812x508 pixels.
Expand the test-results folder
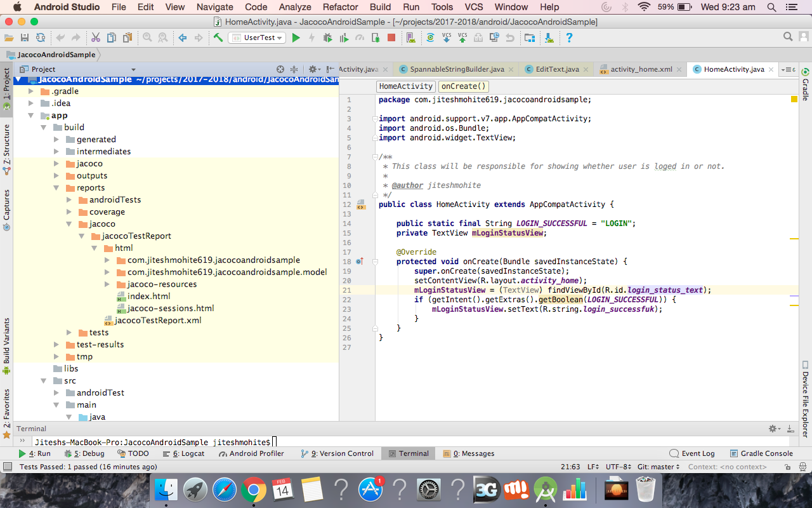56,345
